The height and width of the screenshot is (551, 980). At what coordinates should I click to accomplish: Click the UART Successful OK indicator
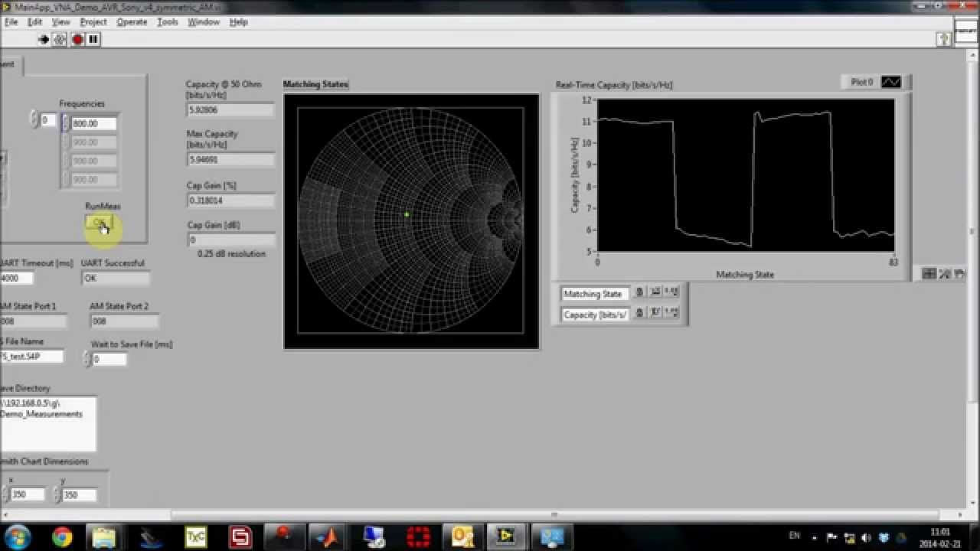click(x=116, y=279)
